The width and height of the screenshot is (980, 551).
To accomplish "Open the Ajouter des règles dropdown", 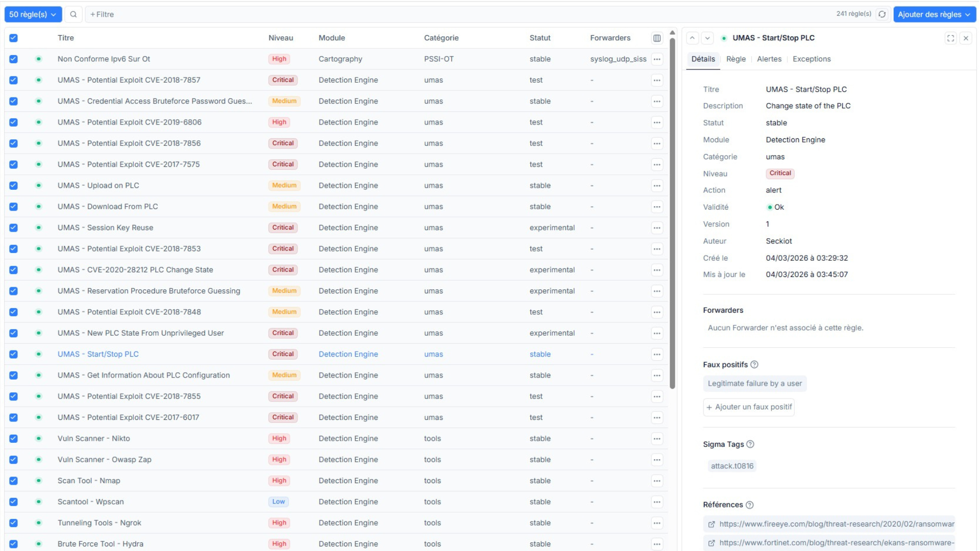I will coord(935,14).
